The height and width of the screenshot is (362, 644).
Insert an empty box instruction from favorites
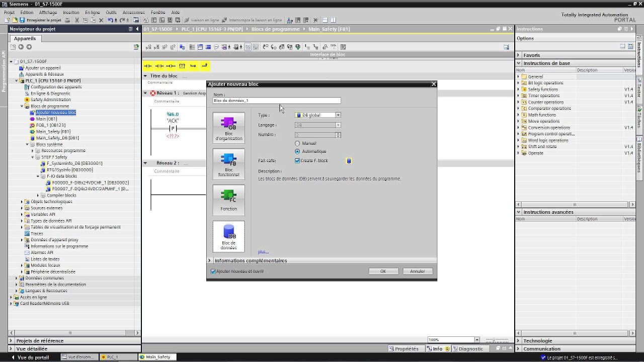click(182, 66)
